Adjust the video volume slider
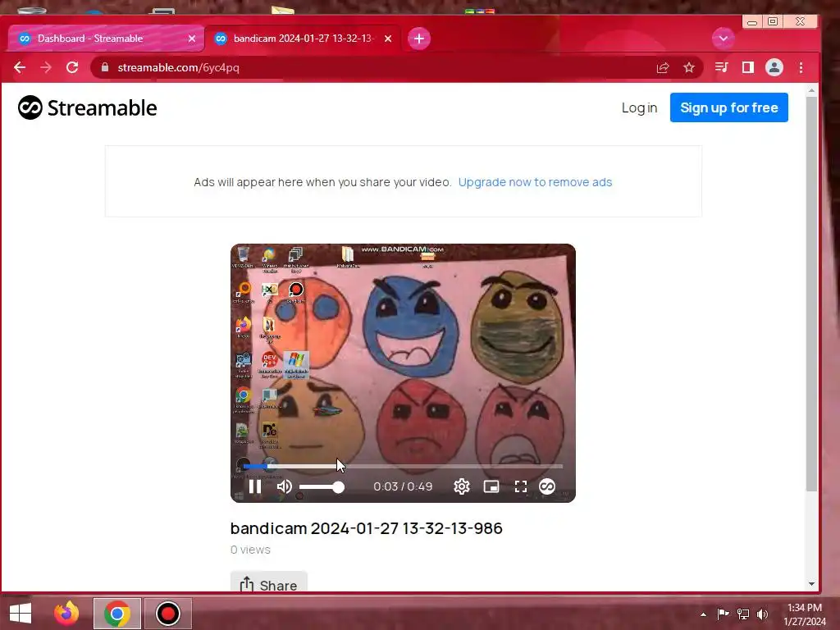The height and width of the screenshot is (630, 840). [x=322, y=487]
